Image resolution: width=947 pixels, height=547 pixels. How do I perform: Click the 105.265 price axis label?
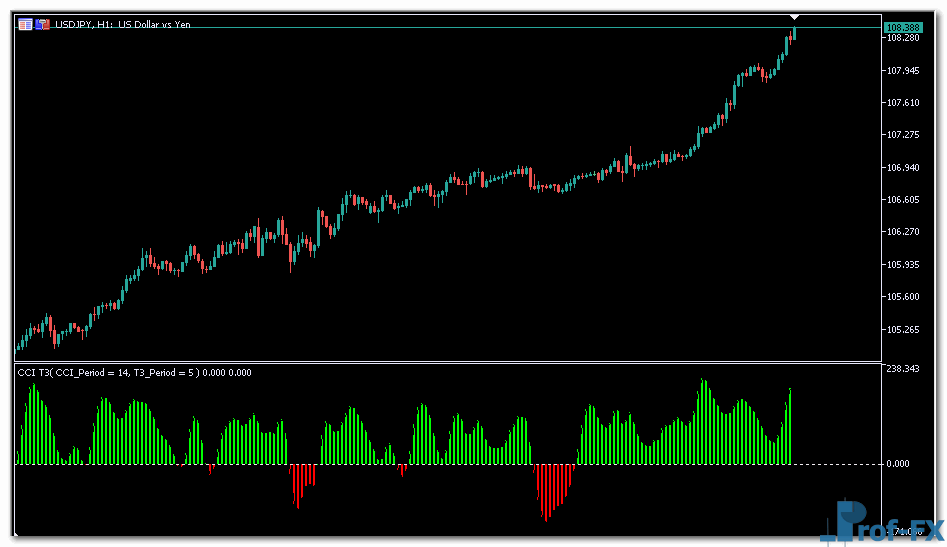[x=903, y=329]
